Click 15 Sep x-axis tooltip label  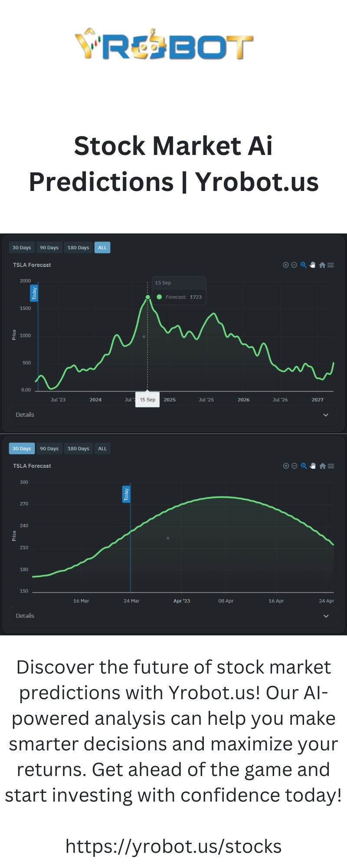(x=147, y=400)
